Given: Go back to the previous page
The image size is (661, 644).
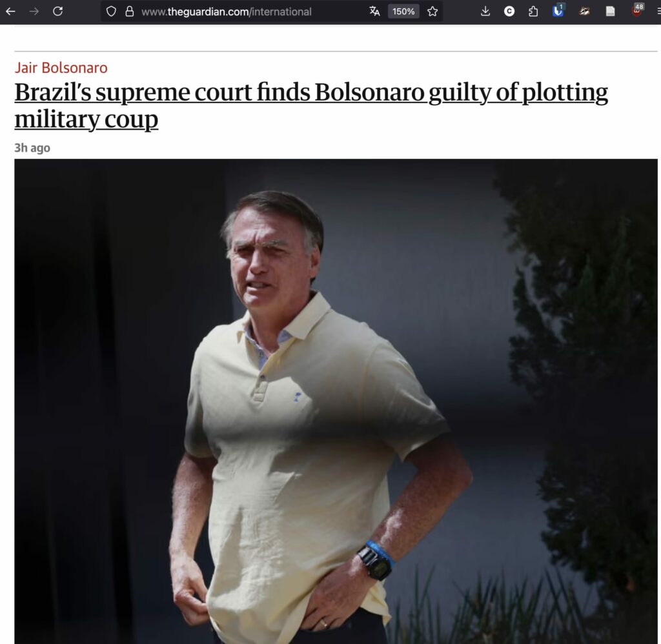Looking at the screenshot, I should 10,12.
